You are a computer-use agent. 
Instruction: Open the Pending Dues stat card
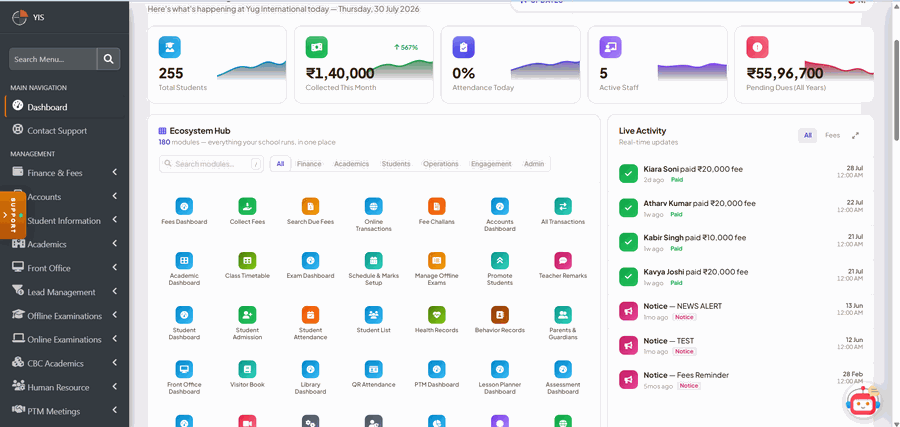pyautogui.click(x=804, y=64)
